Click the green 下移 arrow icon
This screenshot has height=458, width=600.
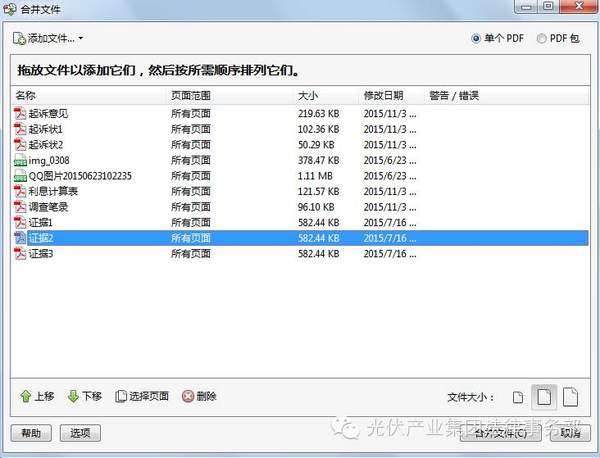point(73,396)
